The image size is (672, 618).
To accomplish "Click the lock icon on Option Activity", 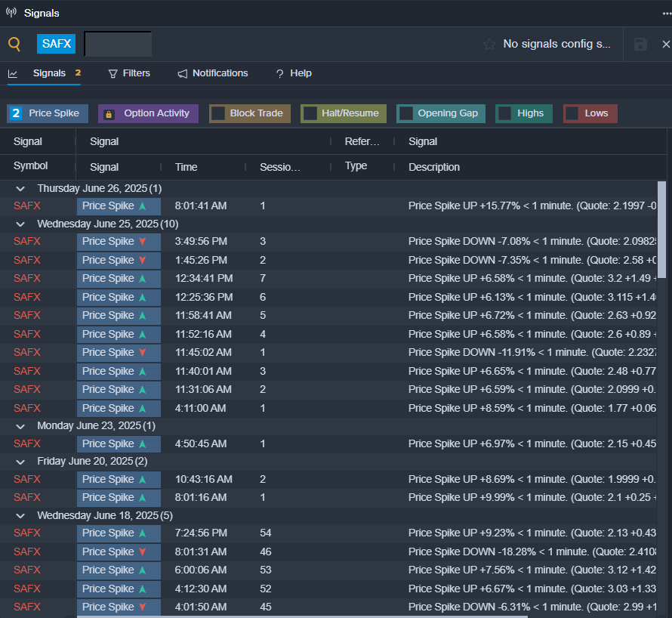I will (x=109, y=114).
